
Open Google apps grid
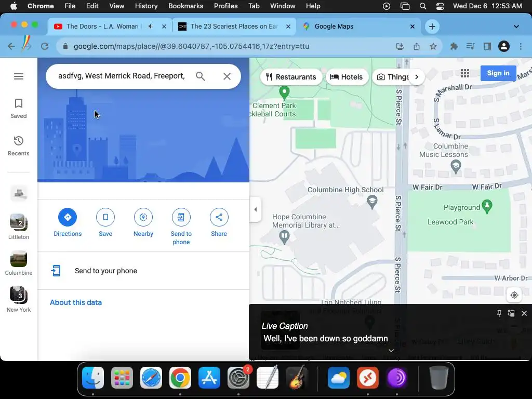[465, 73]
